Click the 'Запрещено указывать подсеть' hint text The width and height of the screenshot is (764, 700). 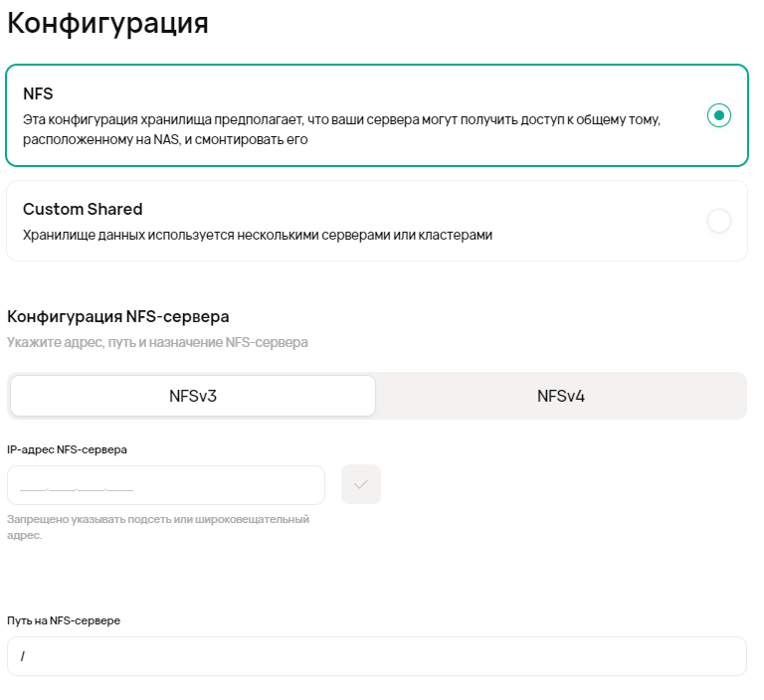(157, 519)
